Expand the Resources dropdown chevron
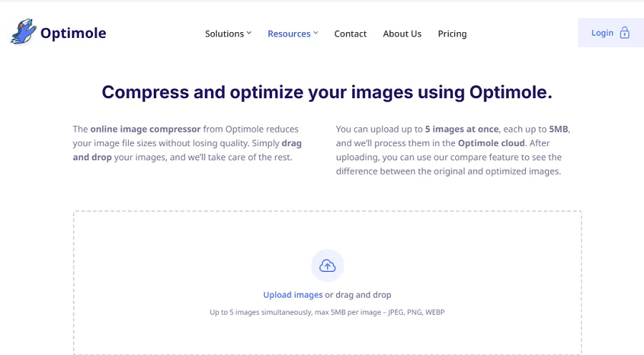 (316, 33)
